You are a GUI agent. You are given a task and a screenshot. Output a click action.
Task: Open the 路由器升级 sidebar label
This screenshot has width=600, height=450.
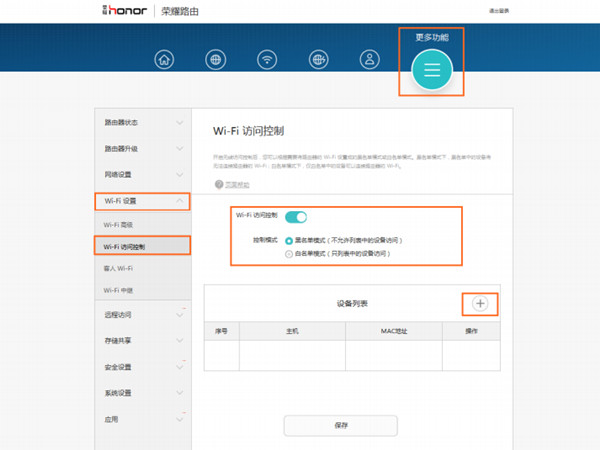[x=121, y=148]
